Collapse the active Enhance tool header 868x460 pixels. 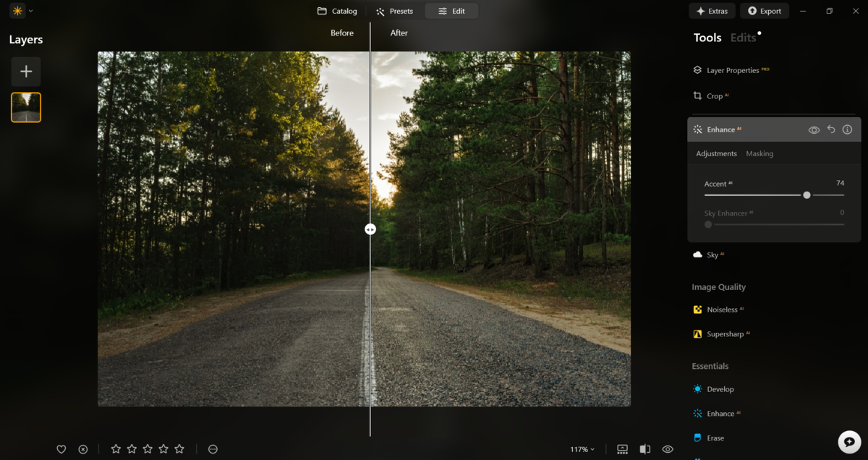point(774,129)
